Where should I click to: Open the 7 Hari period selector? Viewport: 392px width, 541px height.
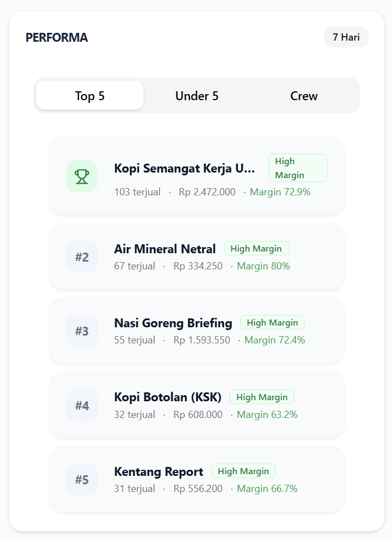pyautogui.click(x=346, y=37)
